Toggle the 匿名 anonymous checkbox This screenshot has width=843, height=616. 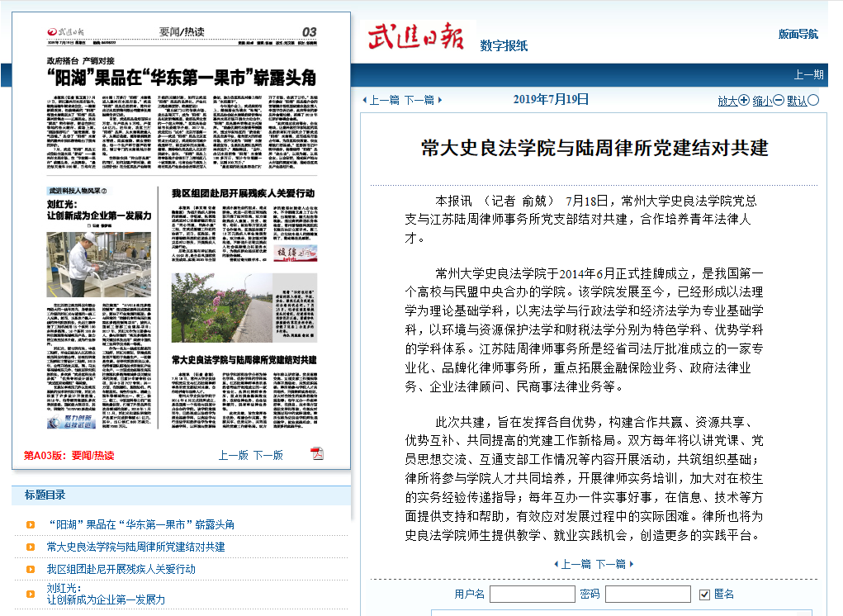point(704,595)
